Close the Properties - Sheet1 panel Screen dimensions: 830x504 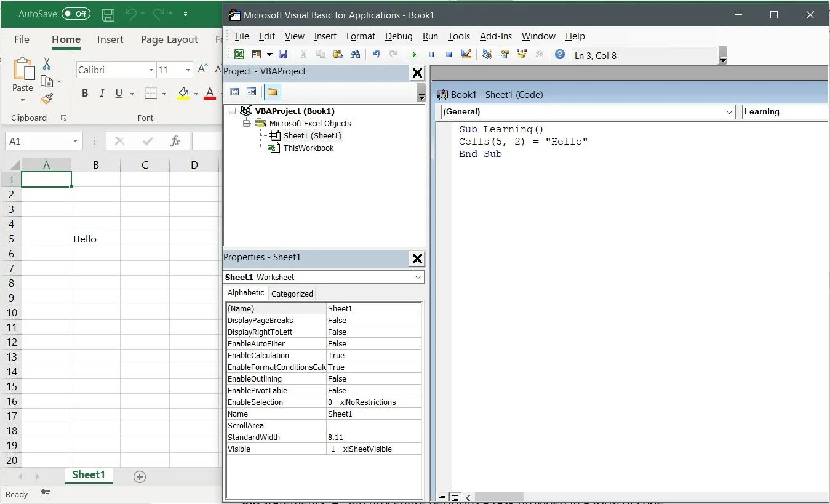[417, 259]
